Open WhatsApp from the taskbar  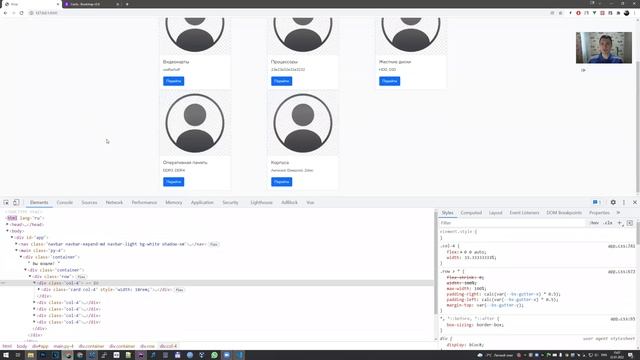[214, 355]
